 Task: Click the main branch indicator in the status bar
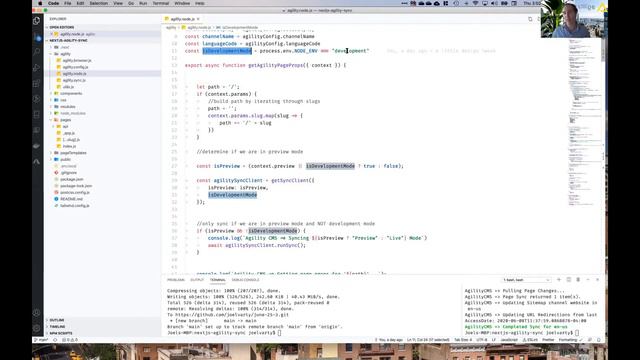(42, 340)
